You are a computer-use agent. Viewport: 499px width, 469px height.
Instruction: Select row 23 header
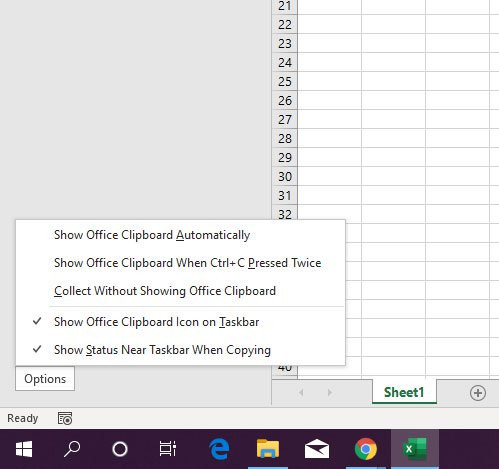pos(285,43)
